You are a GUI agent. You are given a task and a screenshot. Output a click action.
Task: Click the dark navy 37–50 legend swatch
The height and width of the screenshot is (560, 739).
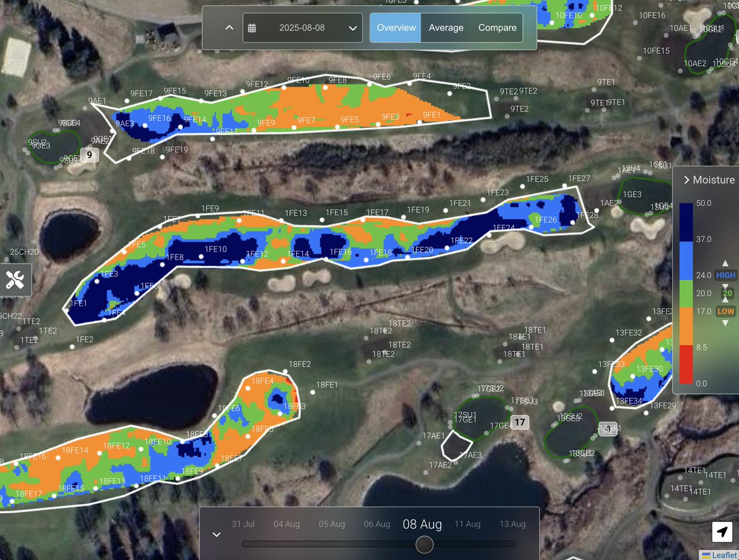click(x=686, y=221)
